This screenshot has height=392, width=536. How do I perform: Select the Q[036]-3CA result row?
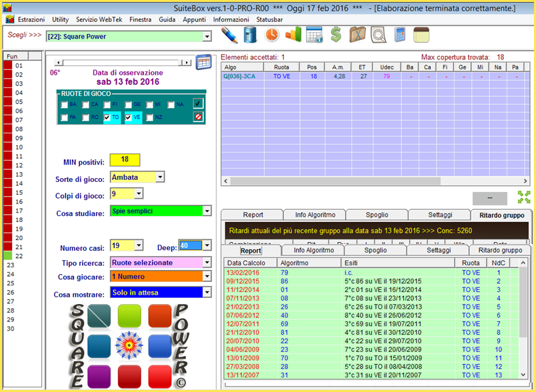[x=375, y=76]
